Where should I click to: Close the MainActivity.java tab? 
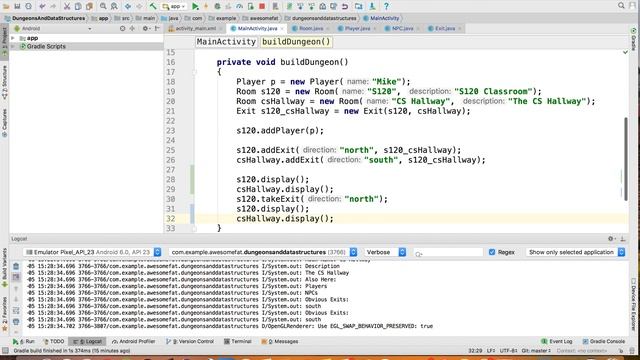click(282, 29)
